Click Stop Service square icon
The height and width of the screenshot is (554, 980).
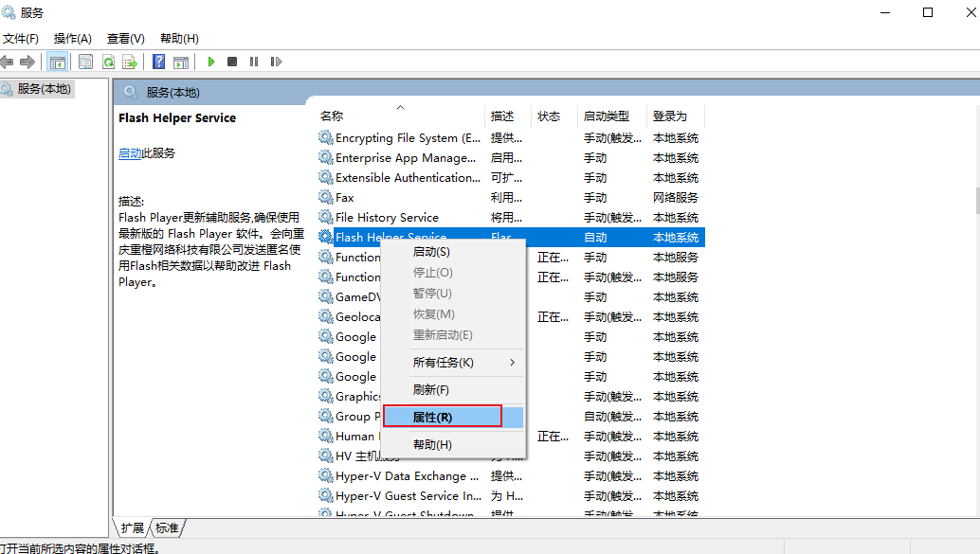pos(232,62)
